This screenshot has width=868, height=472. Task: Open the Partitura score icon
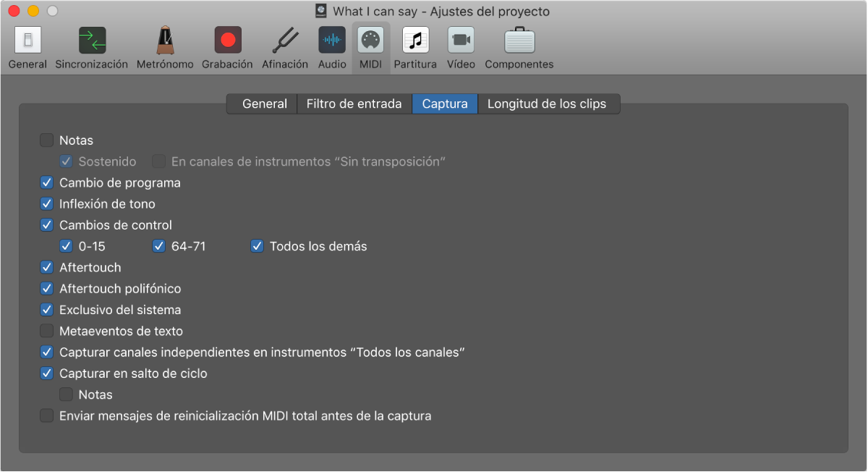pyautogui.click(x=415, y=41)
